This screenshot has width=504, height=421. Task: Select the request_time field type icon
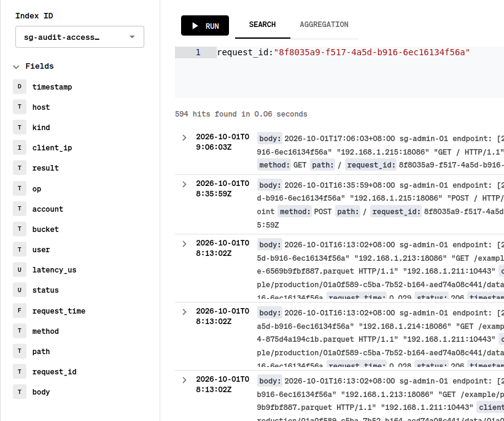(20, 311)
